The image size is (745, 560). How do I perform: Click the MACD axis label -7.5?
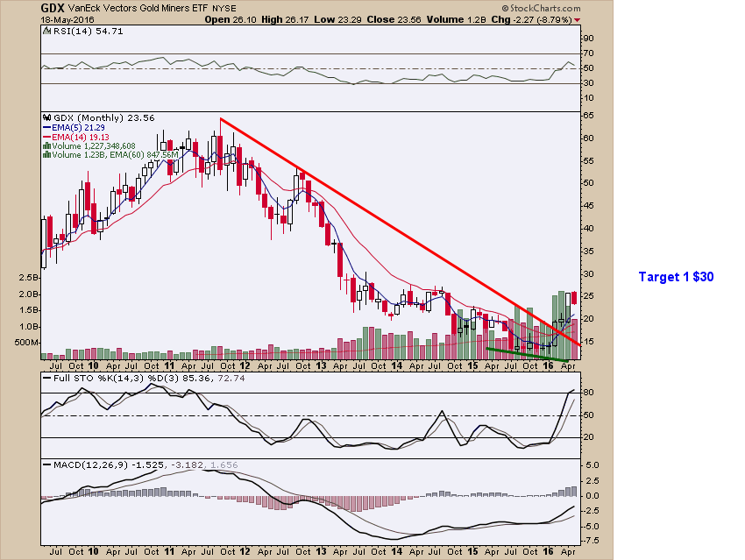[x=589, y=541]
